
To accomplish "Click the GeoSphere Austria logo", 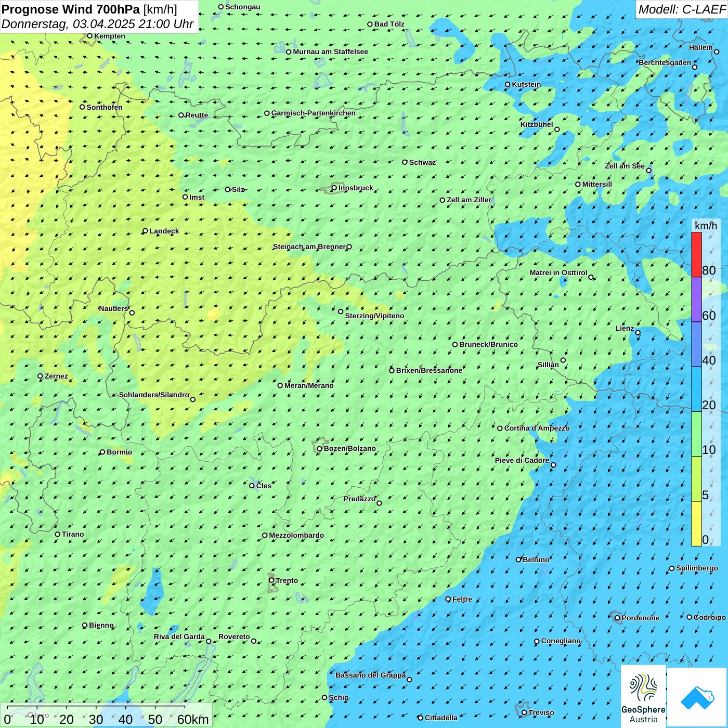I will tap(643, 697).
